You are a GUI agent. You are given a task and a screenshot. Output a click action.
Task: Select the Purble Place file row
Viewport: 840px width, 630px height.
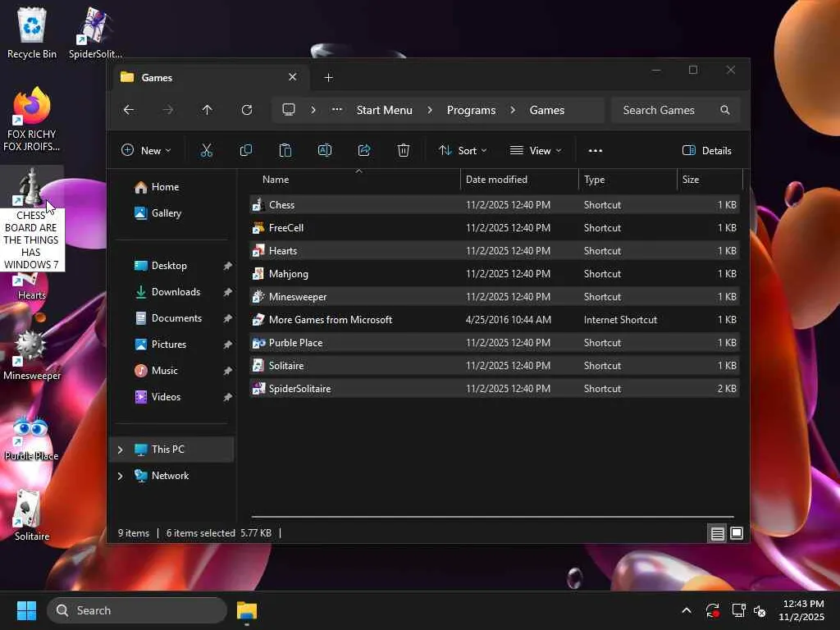click(x=495, y=343)
